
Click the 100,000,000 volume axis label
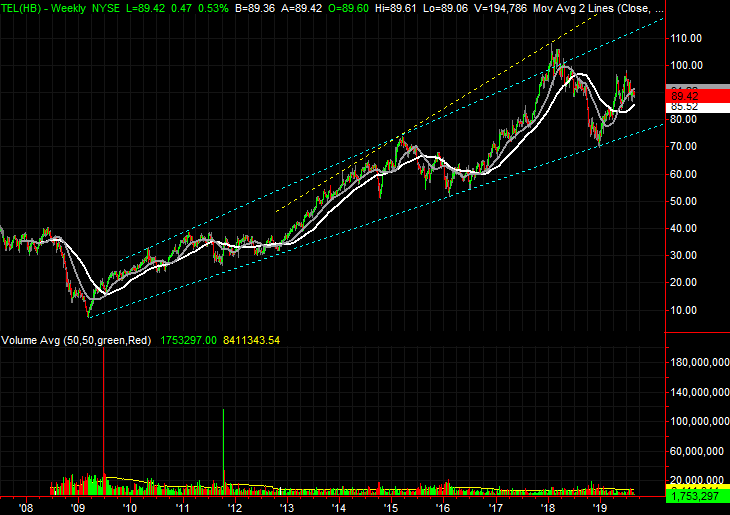point(700,421)
